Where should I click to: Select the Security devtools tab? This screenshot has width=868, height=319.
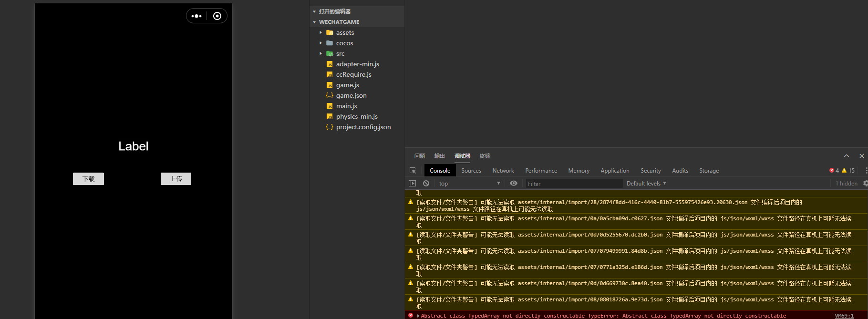tap(651, 170)
